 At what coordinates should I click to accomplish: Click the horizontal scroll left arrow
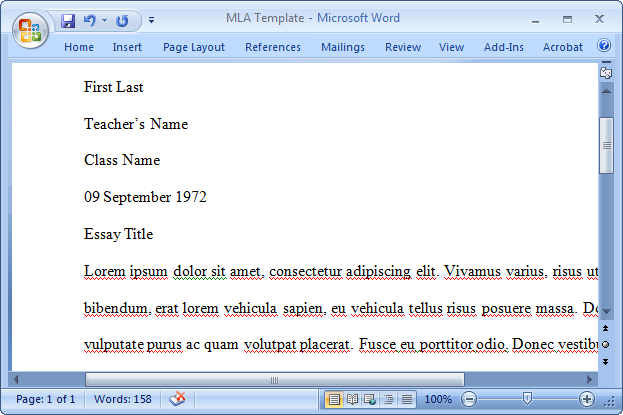[16, 380]
